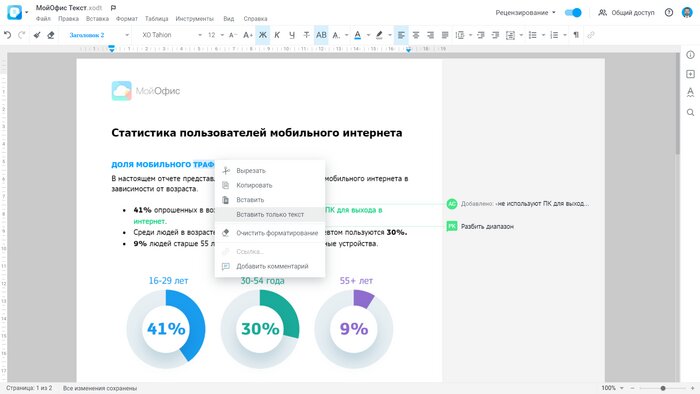The width and height of the screenshot is (700, 394).
Task: Click the eraser clear-formatting toolbar icon
Action: 51,35
